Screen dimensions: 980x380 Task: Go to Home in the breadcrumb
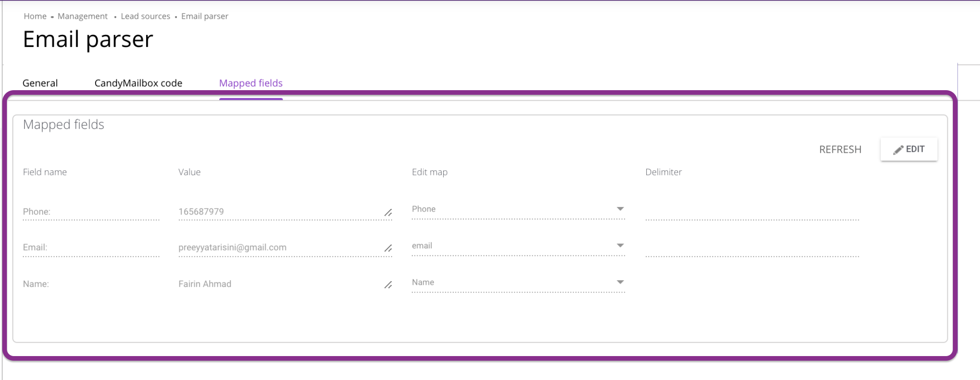[x=35, y=16]
